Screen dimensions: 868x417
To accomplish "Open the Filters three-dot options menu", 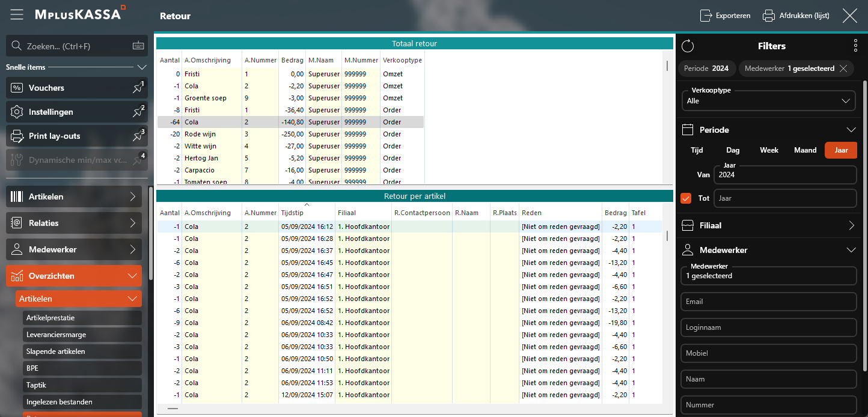I will 855,46.
